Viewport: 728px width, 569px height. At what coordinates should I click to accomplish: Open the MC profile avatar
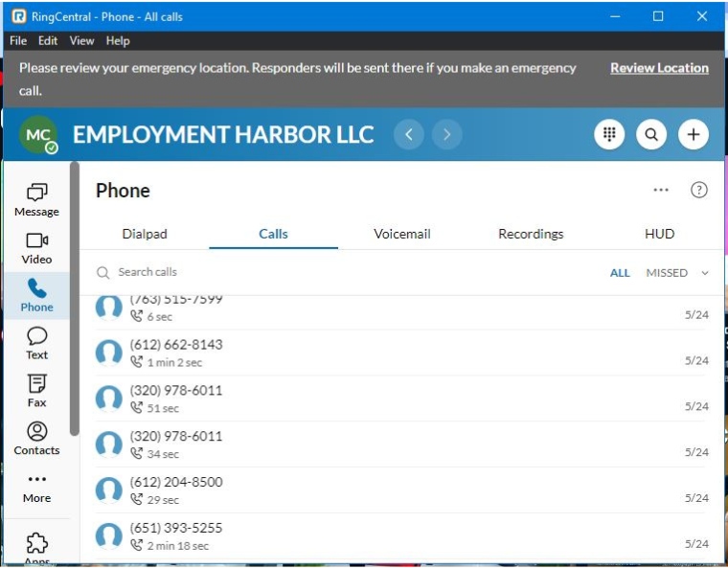(38, 135)
